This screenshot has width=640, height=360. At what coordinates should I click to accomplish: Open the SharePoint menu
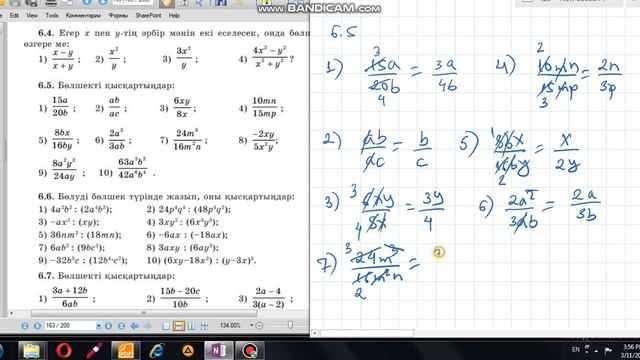[148, 16]
